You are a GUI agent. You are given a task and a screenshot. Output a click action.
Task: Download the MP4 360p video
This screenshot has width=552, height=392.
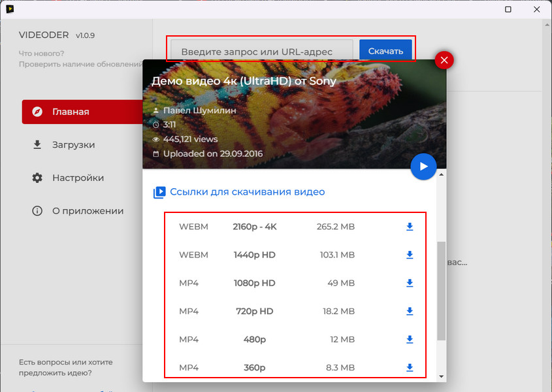click(410, 367)
